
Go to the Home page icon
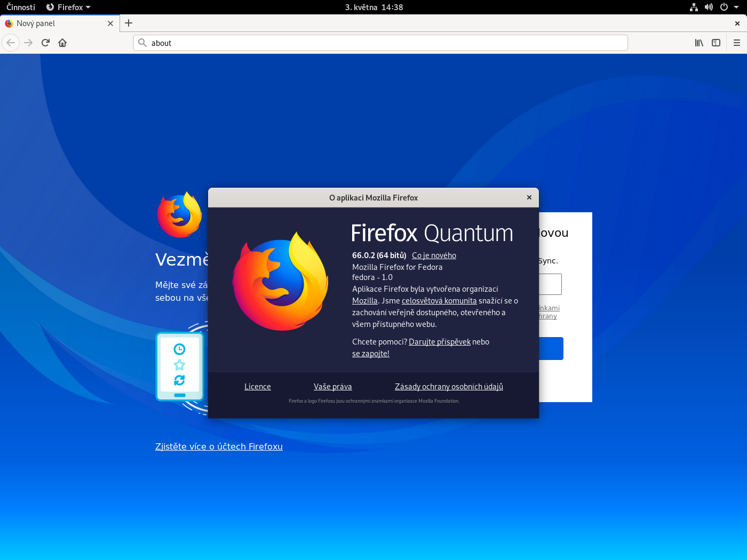point(62,43)
